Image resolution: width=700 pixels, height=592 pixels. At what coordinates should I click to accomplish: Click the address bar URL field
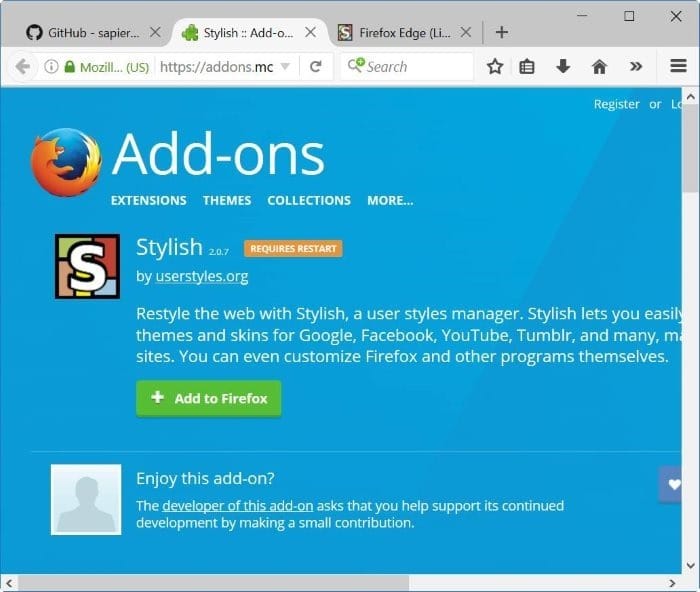(217, 67)
